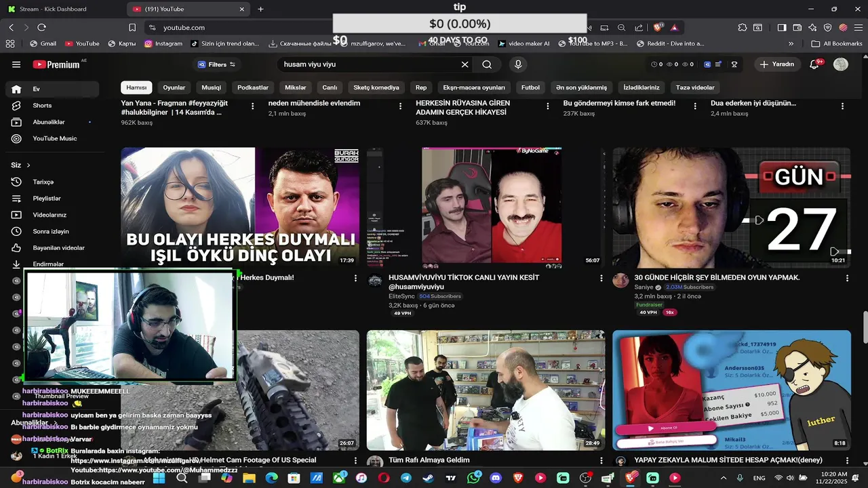Expand the hidden bookmarks chevron

(791, 43)
